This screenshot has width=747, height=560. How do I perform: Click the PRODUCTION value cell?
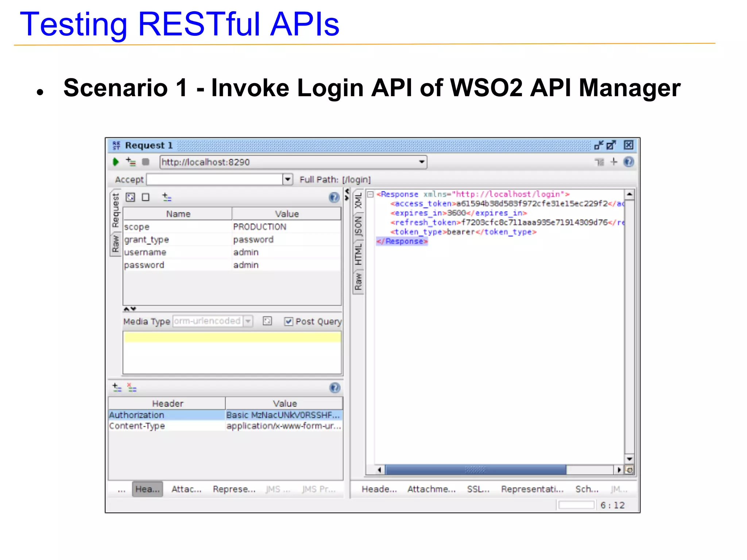pos(287,227)
